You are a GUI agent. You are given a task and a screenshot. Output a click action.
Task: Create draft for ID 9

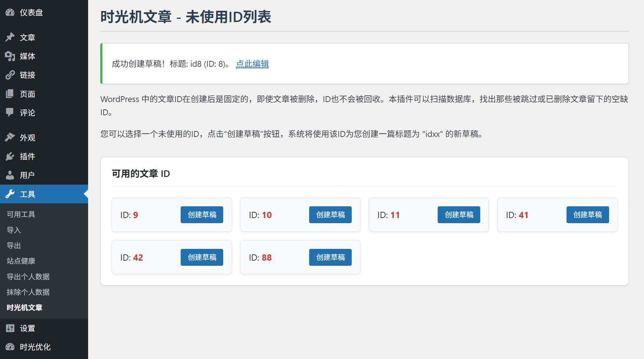point(202,215)
